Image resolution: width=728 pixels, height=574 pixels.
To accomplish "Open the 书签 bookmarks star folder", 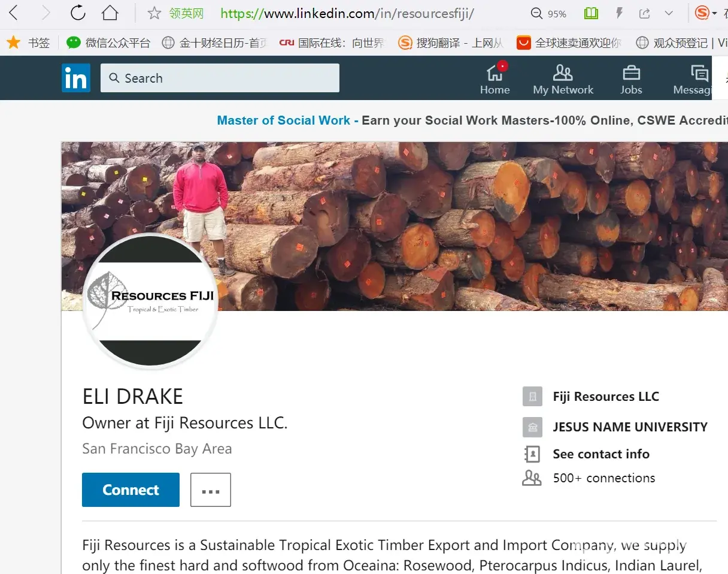I will 29,43.
